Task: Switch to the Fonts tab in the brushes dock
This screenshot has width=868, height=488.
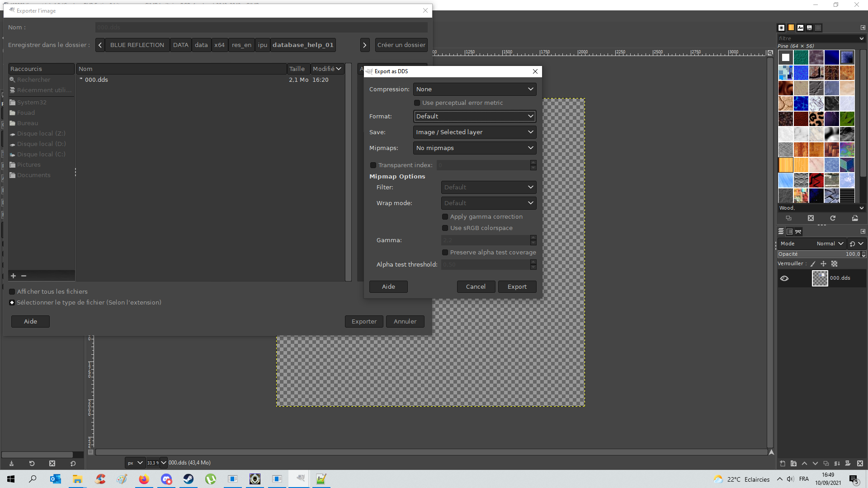Action: click(801, 27)
